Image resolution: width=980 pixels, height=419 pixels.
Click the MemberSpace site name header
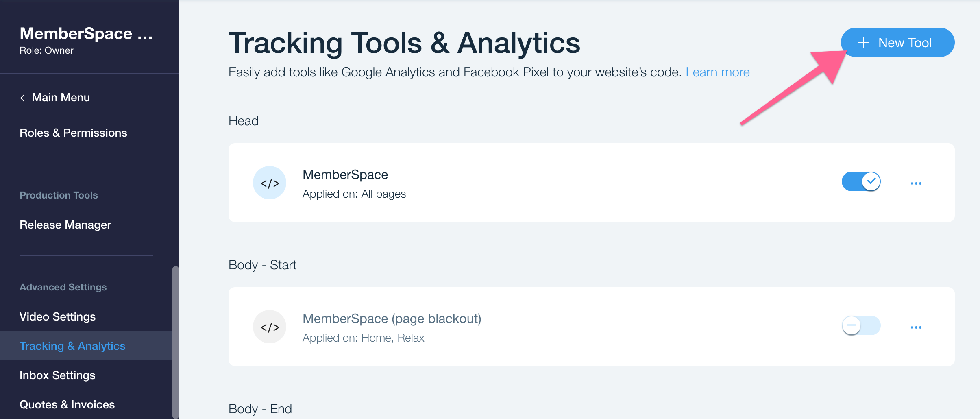coord(86,34)
